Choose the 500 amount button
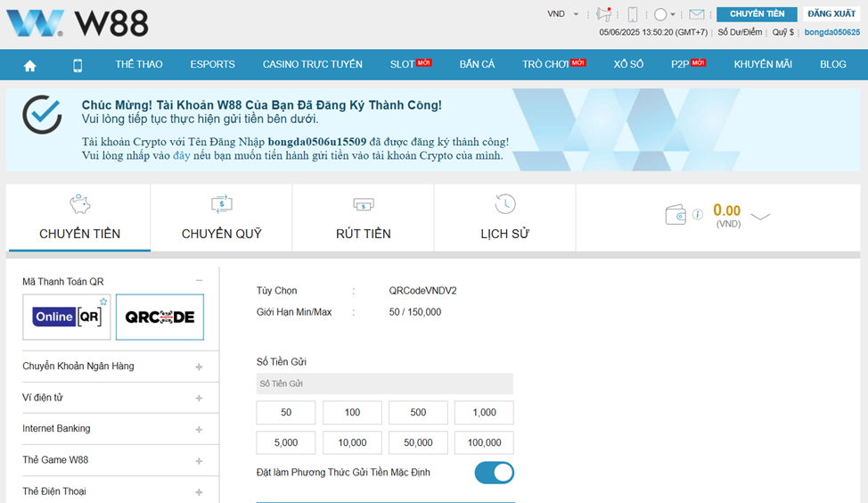 click(x=418, y=413)
